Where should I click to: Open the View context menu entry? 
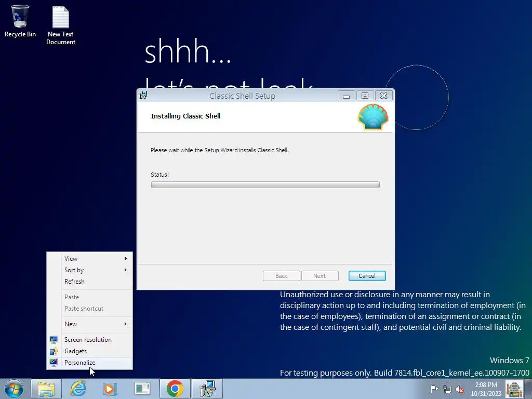(x=89, y=259)
